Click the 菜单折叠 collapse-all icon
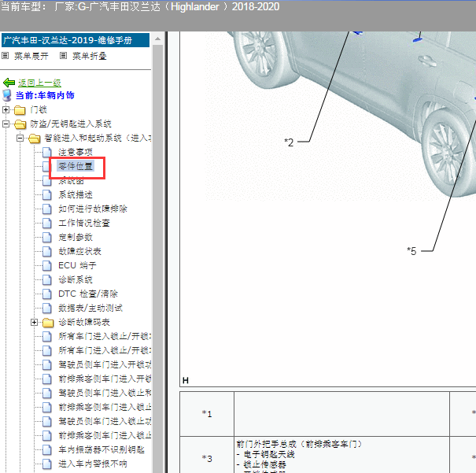This screenshot has height=473, width=476. pyautogui.click(x=63, y=56)
